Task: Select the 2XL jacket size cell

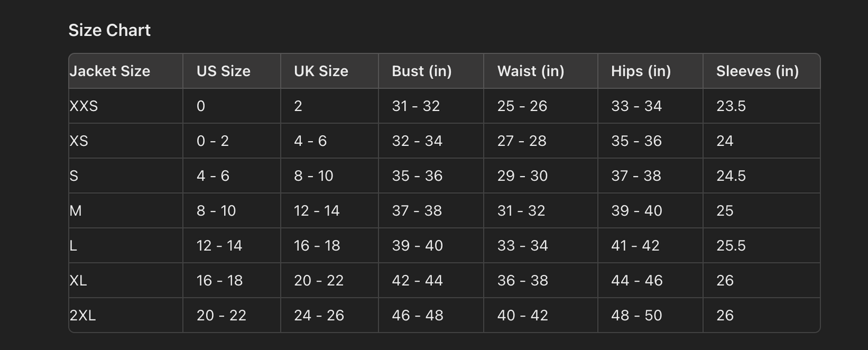Action: pos(83,315)
